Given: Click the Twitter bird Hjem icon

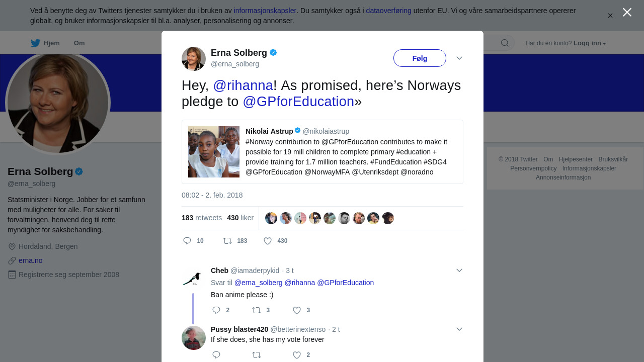Looking at the screenshot, I should (x=35, y=43).
